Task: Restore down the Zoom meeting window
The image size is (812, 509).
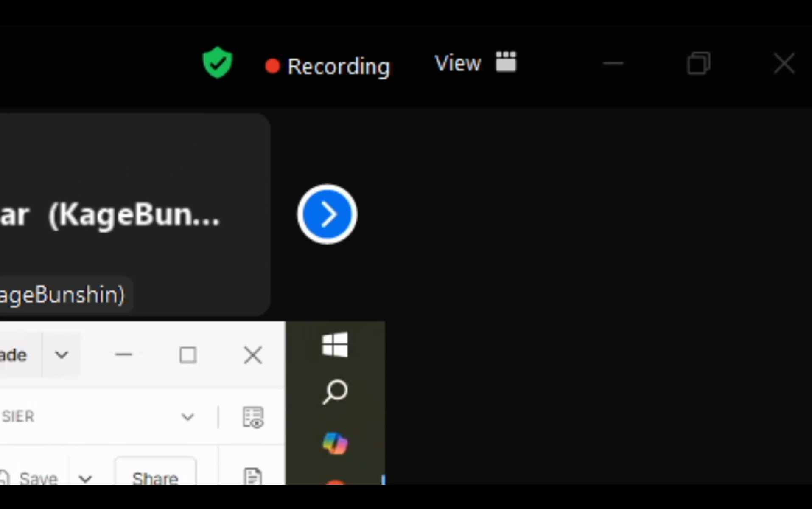Action: (x=698, y=64)
